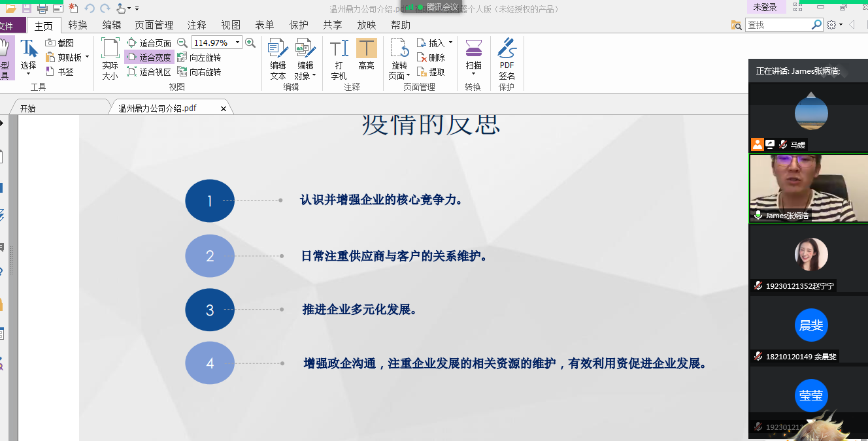Viewport: 868px width, 441px height.
Task: Click the print icon in quick access toolbar
Action: (42, 8)
